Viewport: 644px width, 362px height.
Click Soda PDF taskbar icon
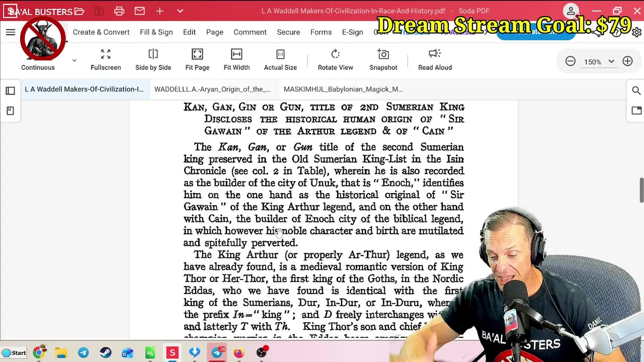click(x=172, y=352)
